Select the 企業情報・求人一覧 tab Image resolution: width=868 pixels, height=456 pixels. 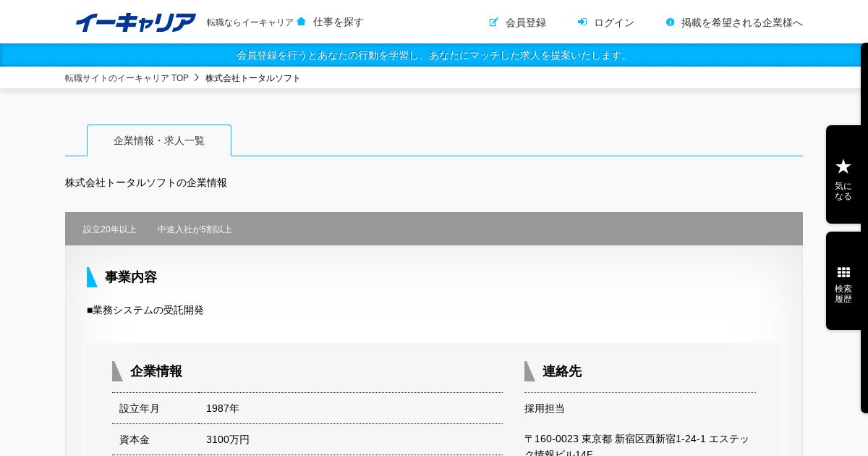pyautogui.click(x=159, y=140)
